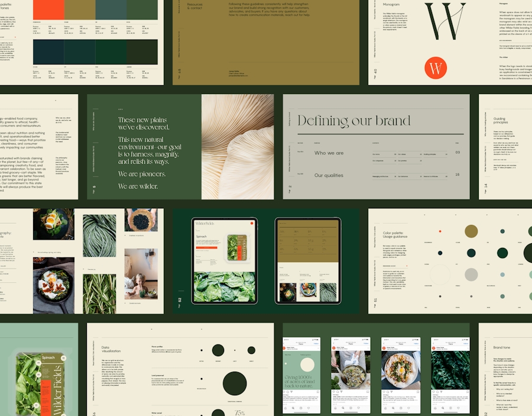532x416 pixels.
Task: Tap the orange profile avatar above the cooking pot post
Action: coord(334,348)
